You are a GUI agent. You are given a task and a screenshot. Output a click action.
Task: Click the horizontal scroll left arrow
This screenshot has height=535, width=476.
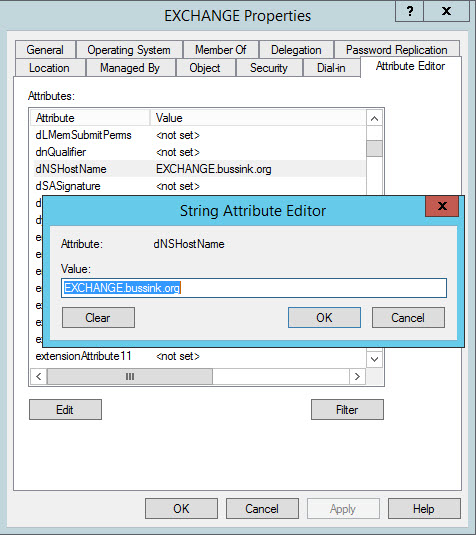pyautogui.click(x=39, y=376)
